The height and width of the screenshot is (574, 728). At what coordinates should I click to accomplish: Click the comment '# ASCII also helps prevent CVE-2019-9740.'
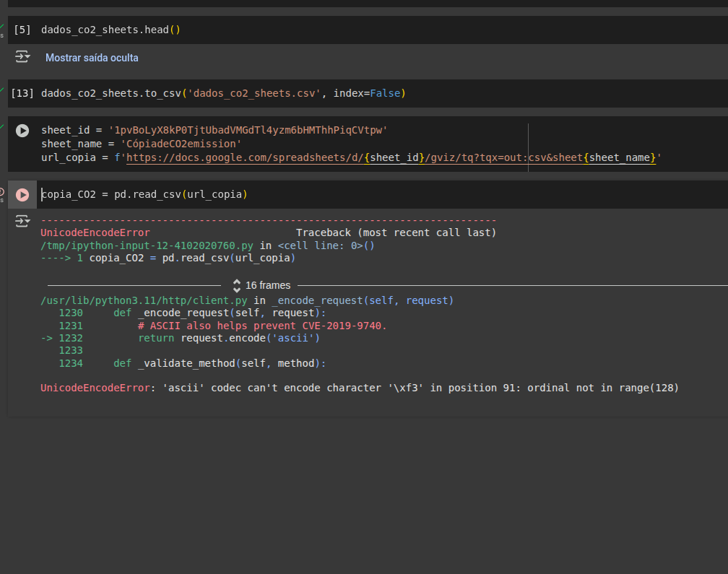pyautogui.click(x=262, y=326)
